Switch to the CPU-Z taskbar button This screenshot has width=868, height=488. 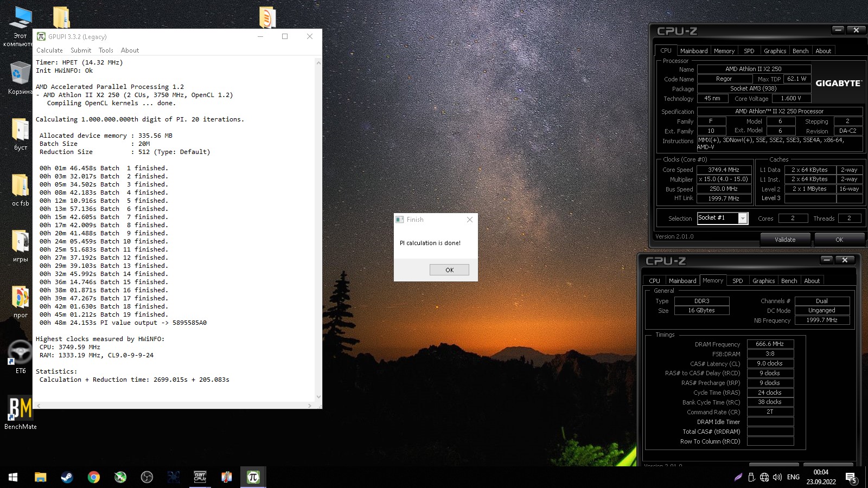[200, 477]
